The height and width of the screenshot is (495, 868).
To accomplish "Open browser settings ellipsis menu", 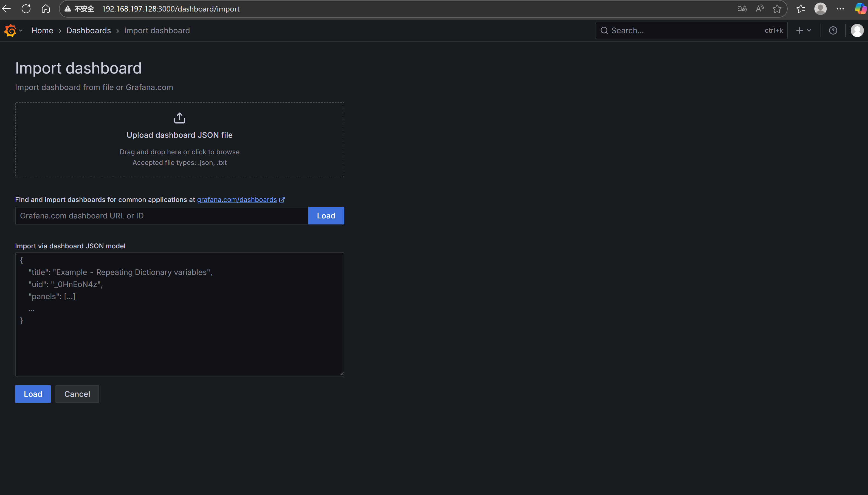I will coord(840,9).
